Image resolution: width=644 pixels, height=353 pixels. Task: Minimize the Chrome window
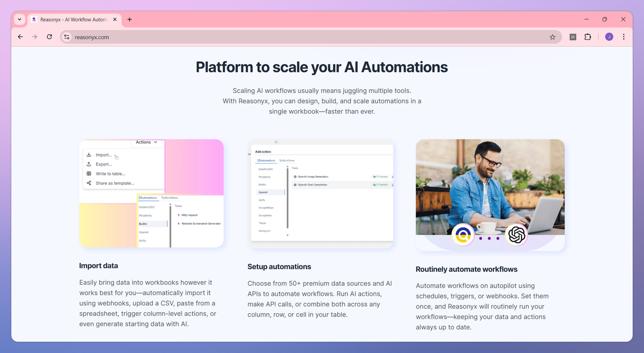586,19
